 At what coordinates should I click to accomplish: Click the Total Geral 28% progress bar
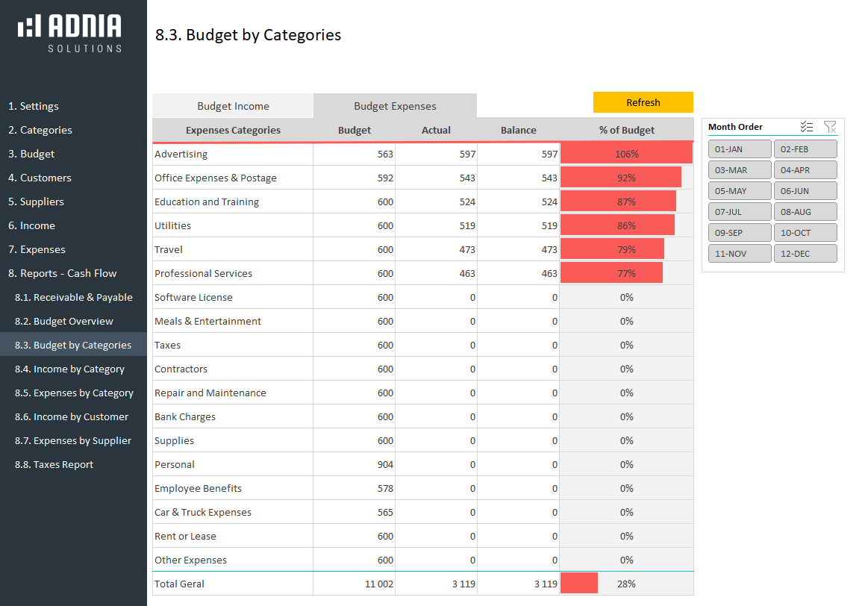[579, 584]
